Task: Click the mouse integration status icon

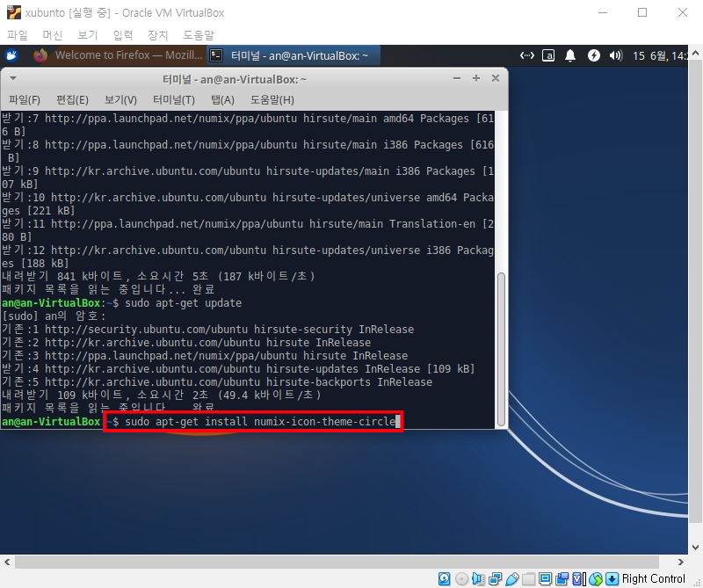Action: click(596, 578)
